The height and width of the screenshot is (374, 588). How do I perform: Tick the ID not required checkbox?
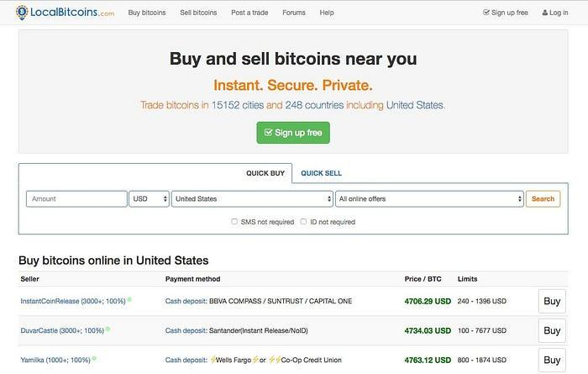click(303, 222)
